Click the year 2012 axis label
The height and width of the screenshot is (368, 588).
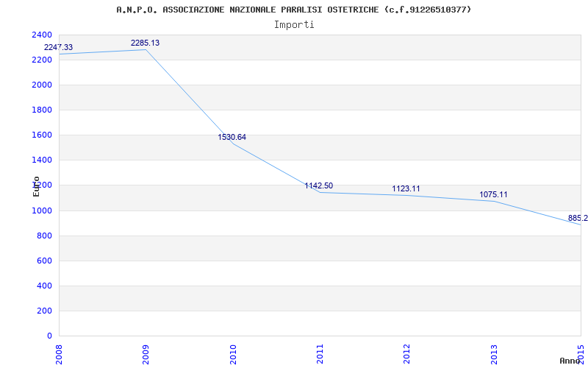click(407, 353)
